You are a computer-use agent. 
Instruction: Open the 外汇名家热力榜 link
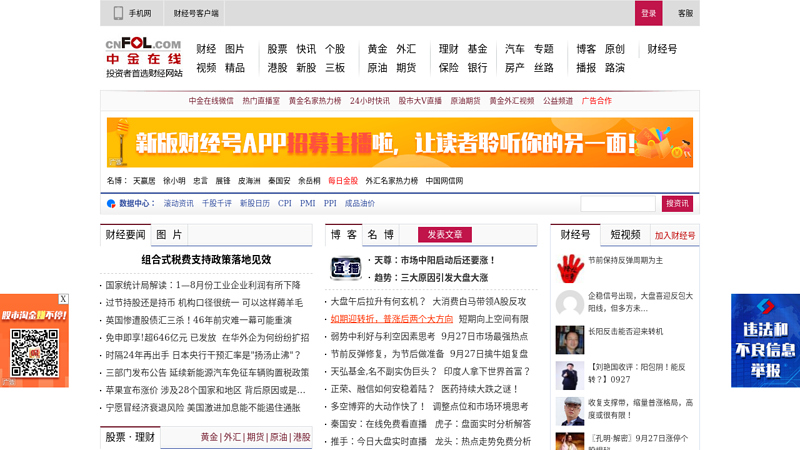[x=391, y=181]
